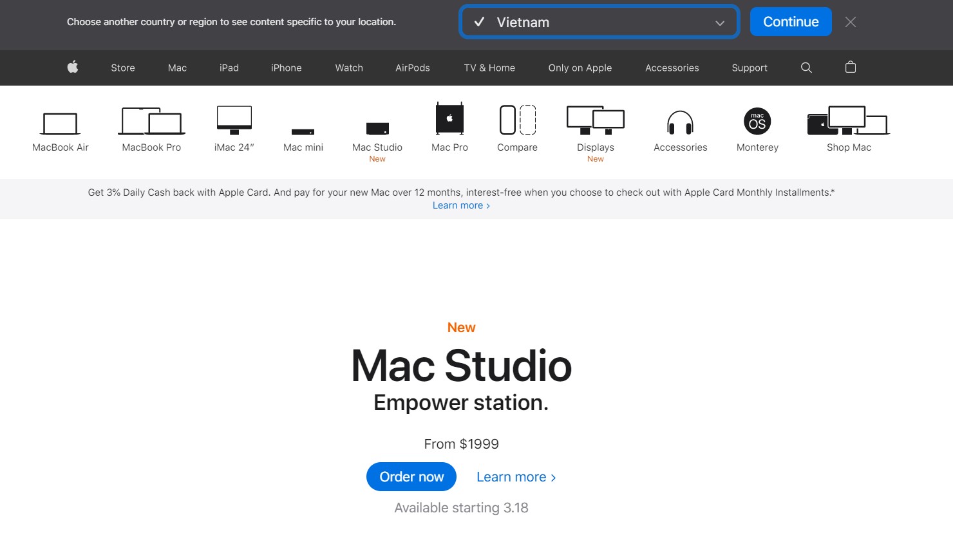Choose the iMac 24" icon

point(234,120)
